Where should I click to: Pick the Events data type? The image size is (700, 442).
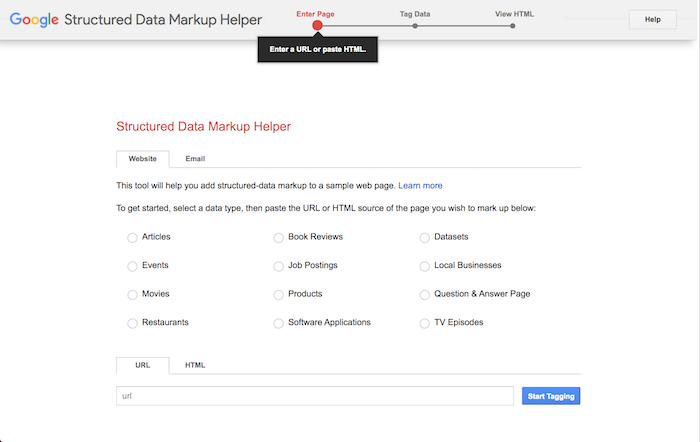(132, 266)
